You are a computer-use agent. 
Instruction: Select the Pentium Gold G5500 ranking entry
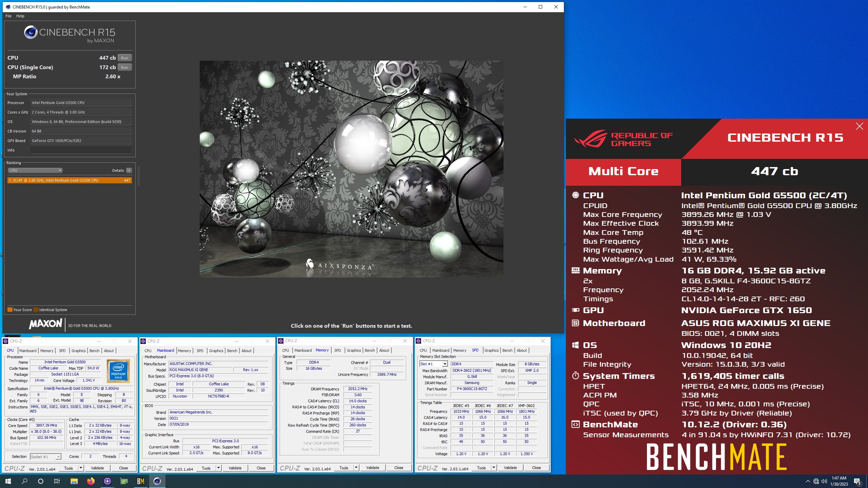pyautogui.click(x=70, y=180)
